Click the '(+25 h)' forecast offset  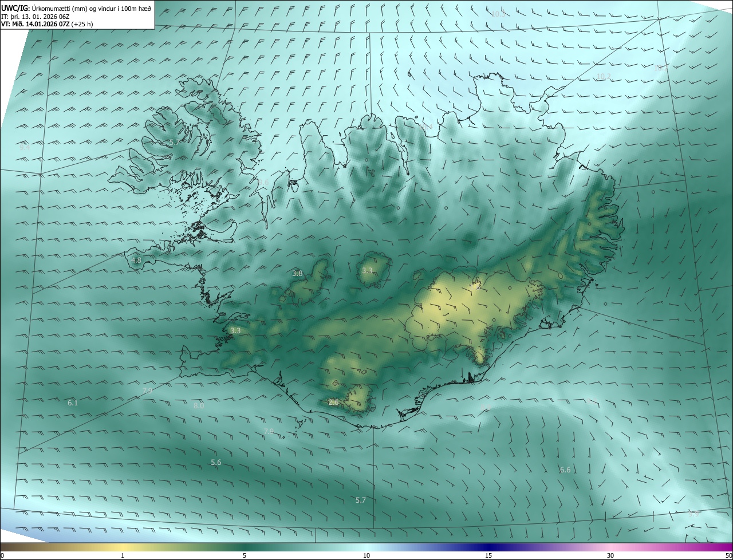tap(82, 24)
